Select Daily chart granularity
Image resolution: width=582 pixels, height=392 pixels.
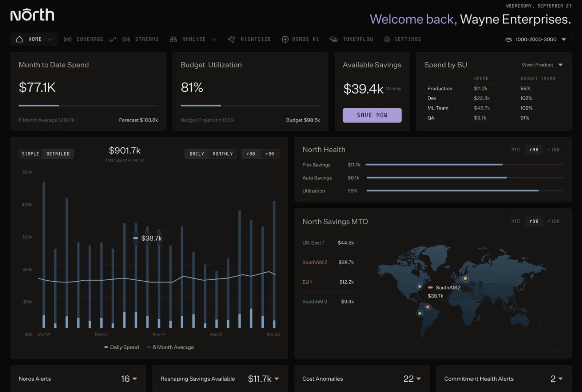click(197, 154)
